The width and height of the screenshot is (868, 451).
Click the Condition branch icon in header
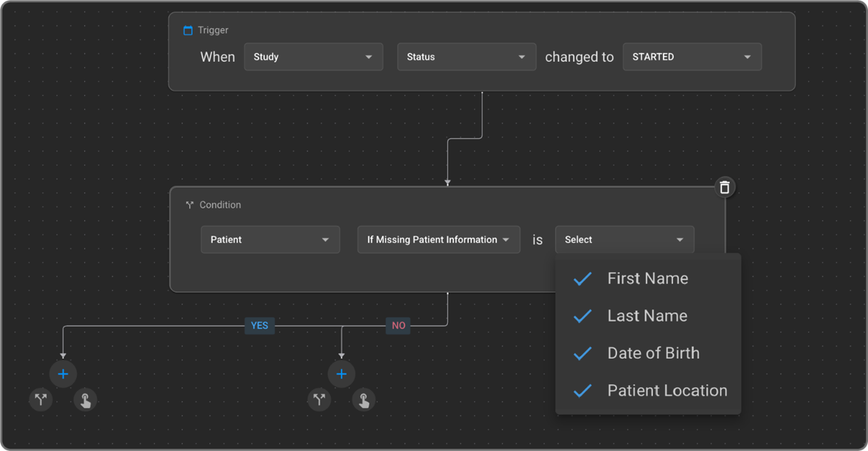tap(189, 205)
